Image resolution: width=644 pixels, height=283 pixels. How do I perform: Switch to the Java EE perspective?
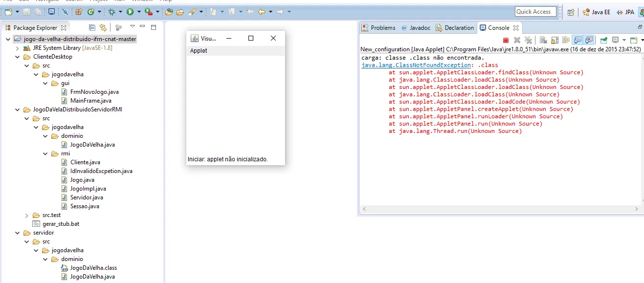click(596, 12)
